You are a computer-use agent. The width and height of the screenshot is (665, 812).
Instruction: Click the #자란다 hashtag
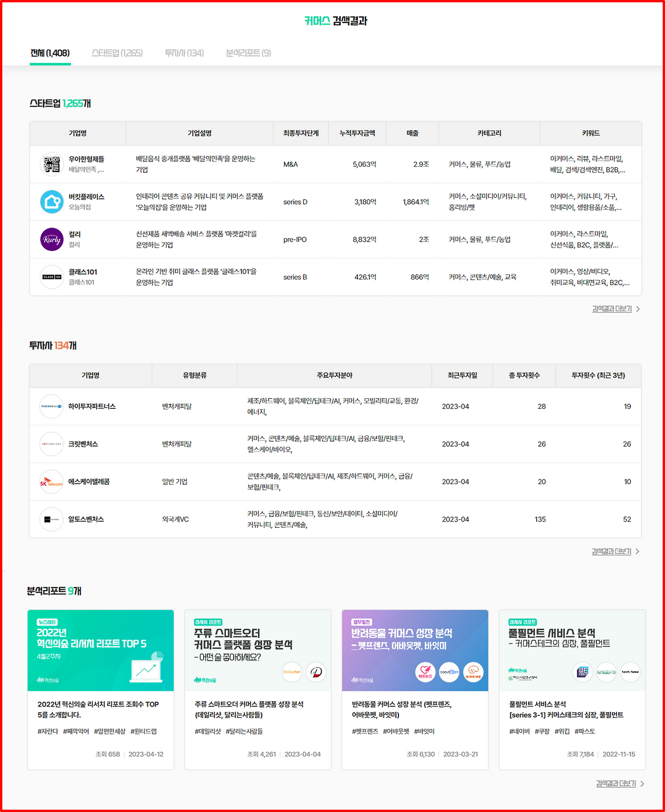pyautogui.click(x=48, y=731)
